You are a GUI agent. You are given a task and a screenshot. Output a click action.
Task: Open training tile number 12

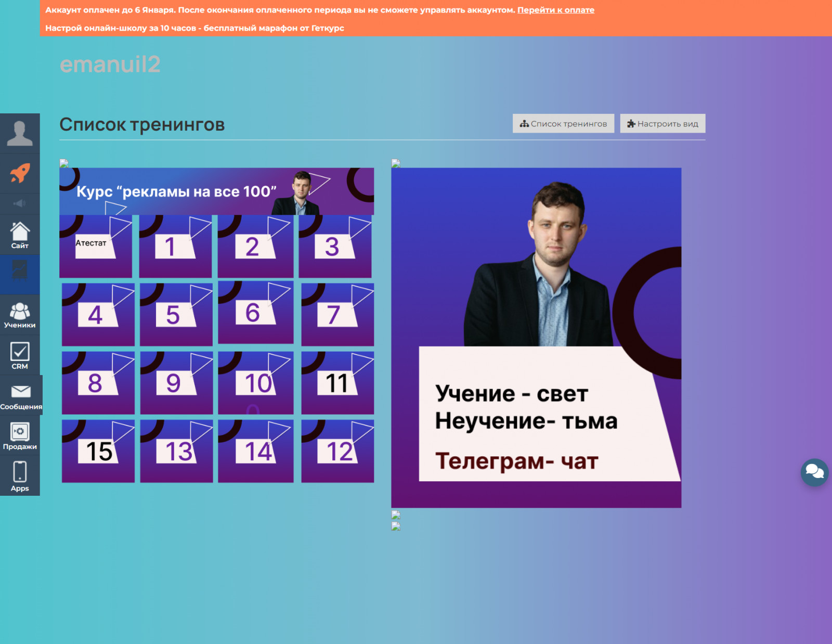(337, 451)
